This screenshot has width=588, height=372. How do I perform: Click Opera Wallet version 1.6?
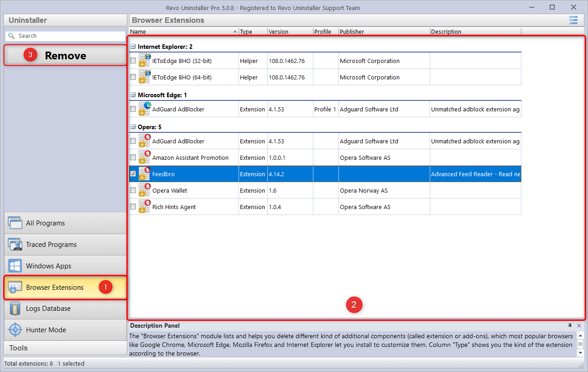tap(290, 190)
